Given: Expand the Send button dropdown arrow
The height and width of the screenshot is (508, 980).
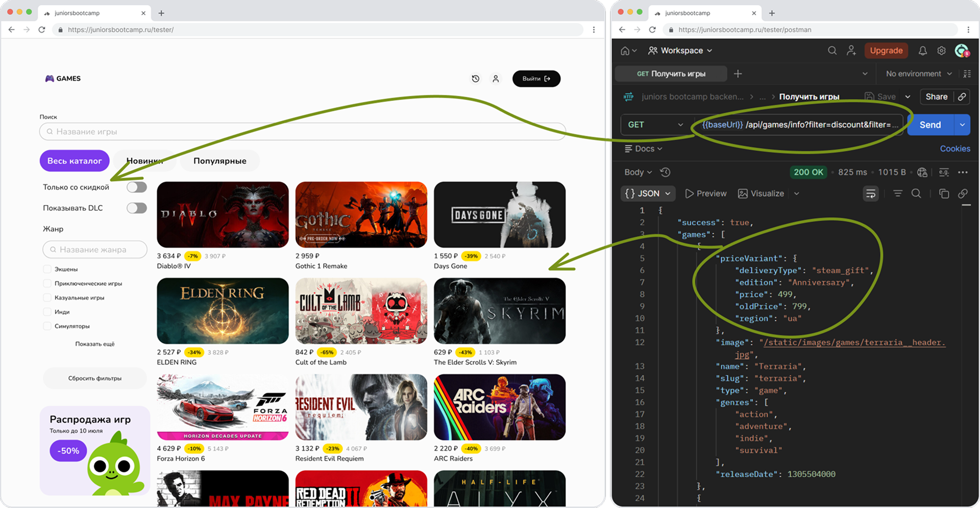Looking at the screenshot, I should [x=962, y=124].
